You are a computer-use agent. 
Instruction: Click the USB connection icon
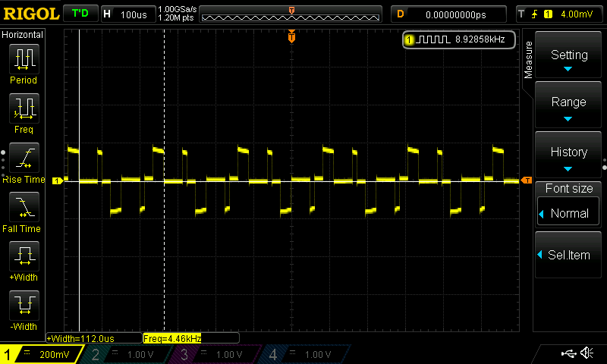568,353
